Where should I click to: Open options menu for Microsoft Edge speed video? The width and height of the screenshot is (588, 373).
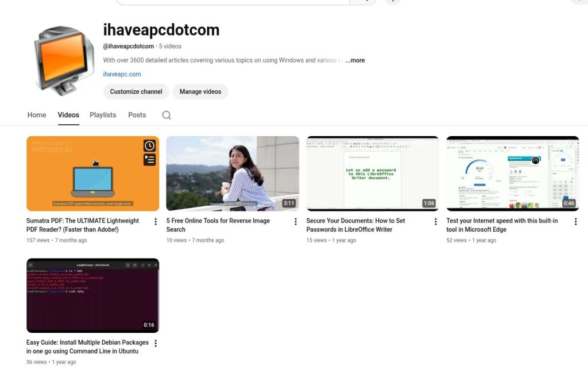point(575,222)
